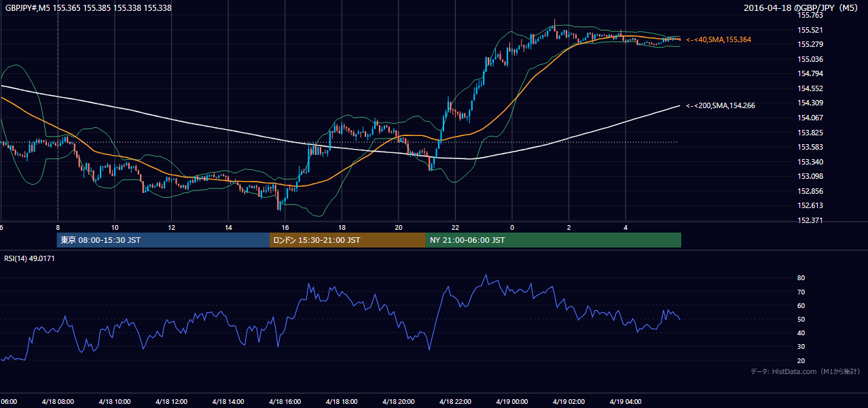Viewport: 868px width, 408px height.
Task: Click price level 153.340 on price axis
Action: 810,162
